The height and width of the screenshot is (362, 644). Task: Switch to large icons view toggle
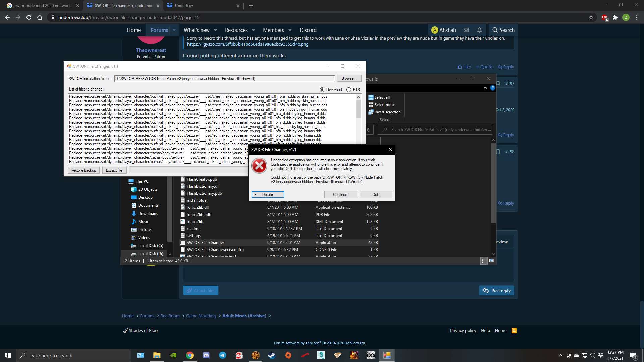[x=491, y=261]
